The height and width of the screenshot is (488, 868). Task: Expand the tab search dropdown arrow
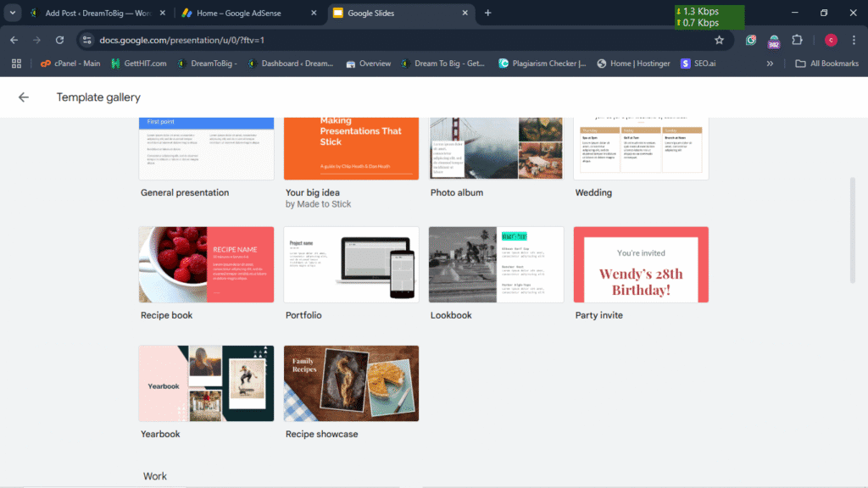(12, 13)
